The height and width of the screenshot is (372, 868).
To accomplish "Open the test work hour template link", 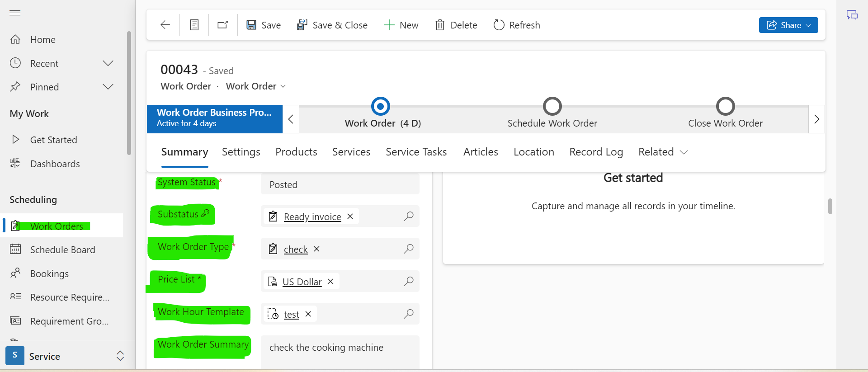I will pyautogui.click(x=292, y=314).
